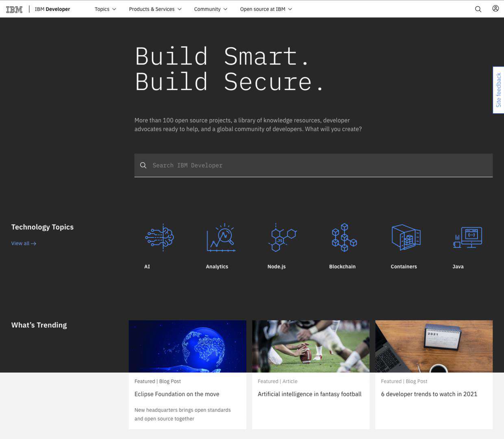This screenshot has height=439, width=504.
Task: Open the Site feedback tab
Action: pos(498,90)
